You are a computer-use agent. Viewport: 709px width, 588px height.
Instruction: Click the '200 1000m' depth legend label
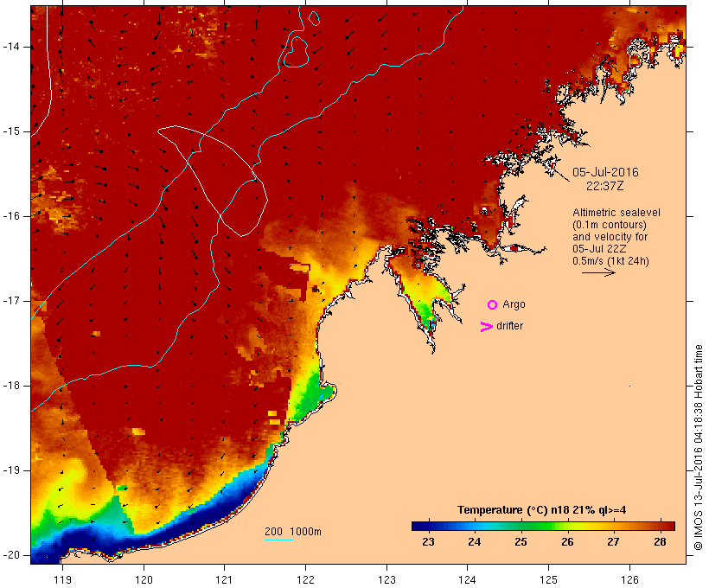click(293, 532)
